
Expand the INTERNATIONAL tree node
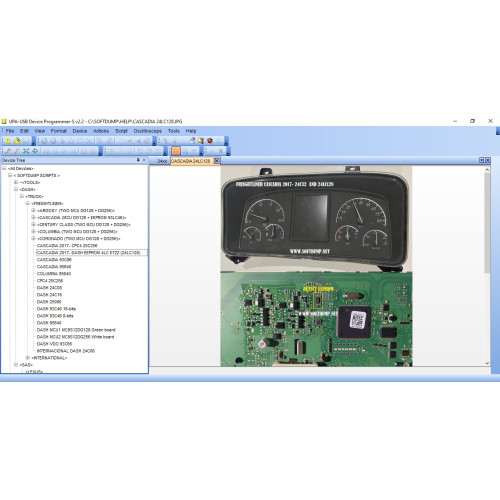[x=28, y=358]
